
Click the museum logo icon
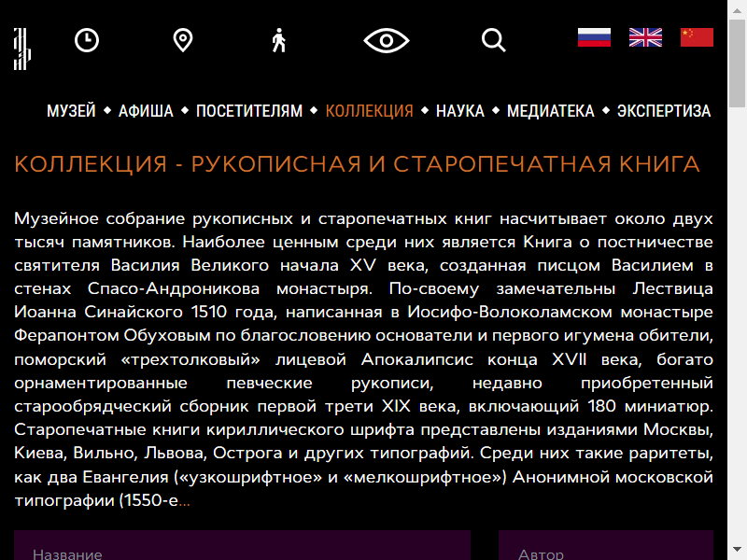(x=21, y=49)
